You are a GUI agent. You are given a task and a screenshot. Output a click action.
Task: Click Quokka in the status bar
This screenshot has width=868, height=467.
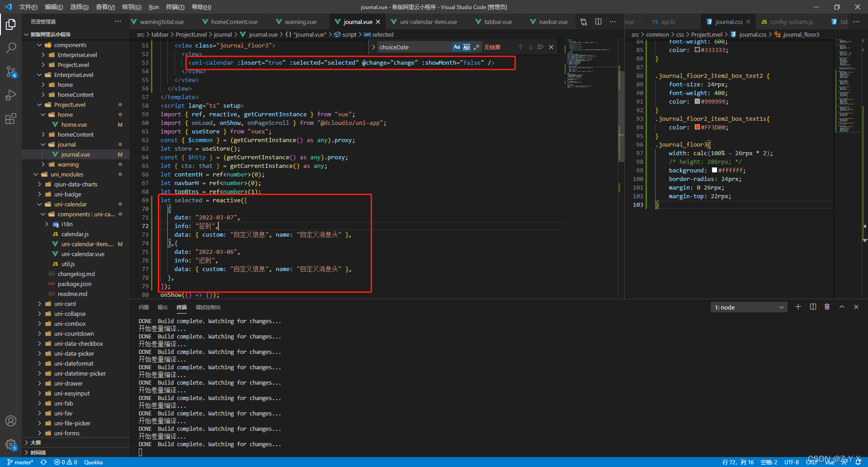(x=93, y=462)
